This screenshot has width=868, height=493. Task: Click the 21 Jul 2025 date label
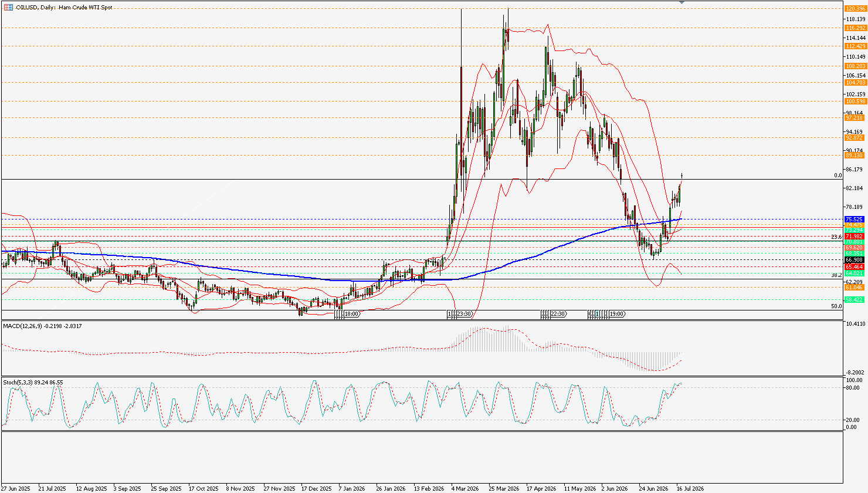pyautogui.click(x=53, y=488)
